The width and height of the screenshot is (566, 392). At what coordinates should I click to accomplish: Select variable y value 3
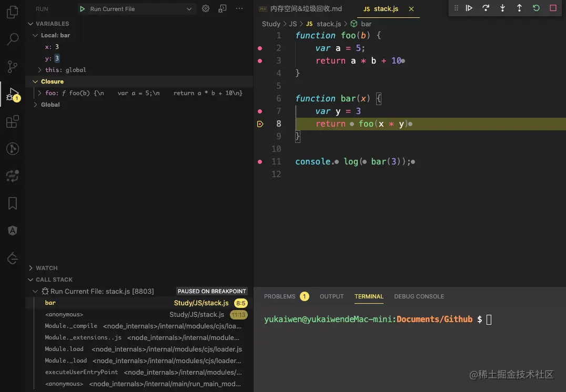[57, 58]
